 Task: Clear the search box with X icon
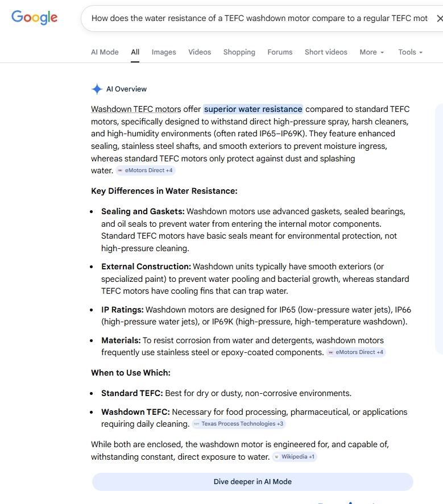click(439, 18)
